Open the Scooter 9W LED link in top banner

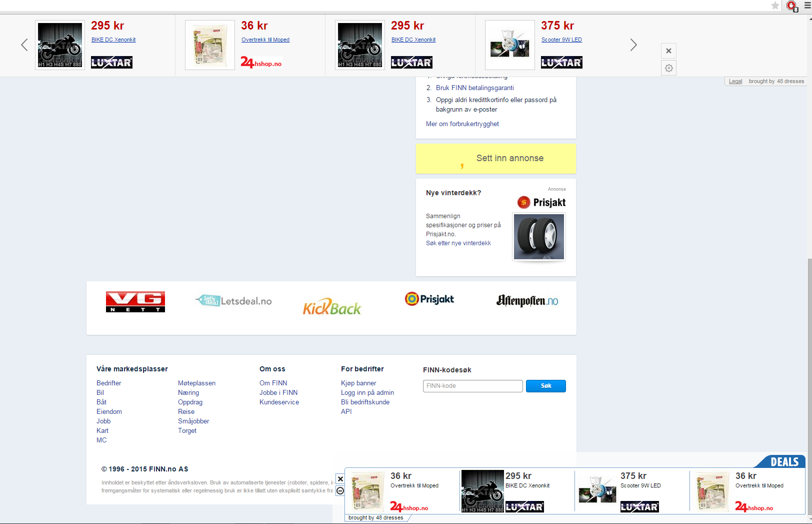click(x=561, y=40)
